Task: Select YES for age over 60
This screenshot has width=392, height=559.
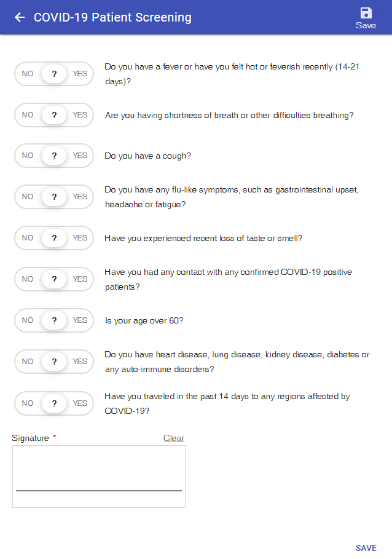Action: pyautogui.click(x=80, y=320)
